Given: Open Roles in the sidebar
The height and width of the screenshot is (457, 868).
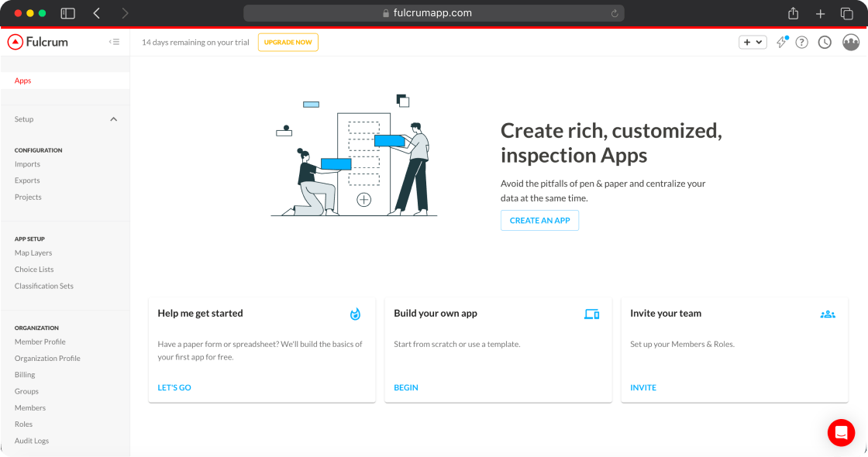Looking at the screenshot, I should 23,424.
